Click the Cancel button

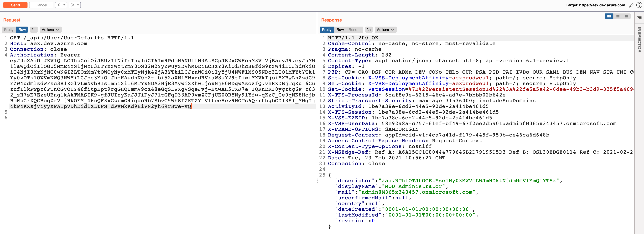coord(41,5)
